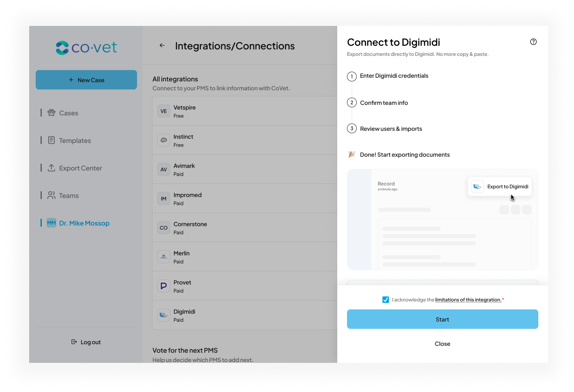Click step 3 circle icon
The width and height of the screenshot is (574, 392).
pyautogui.click(x=352, y=128)
